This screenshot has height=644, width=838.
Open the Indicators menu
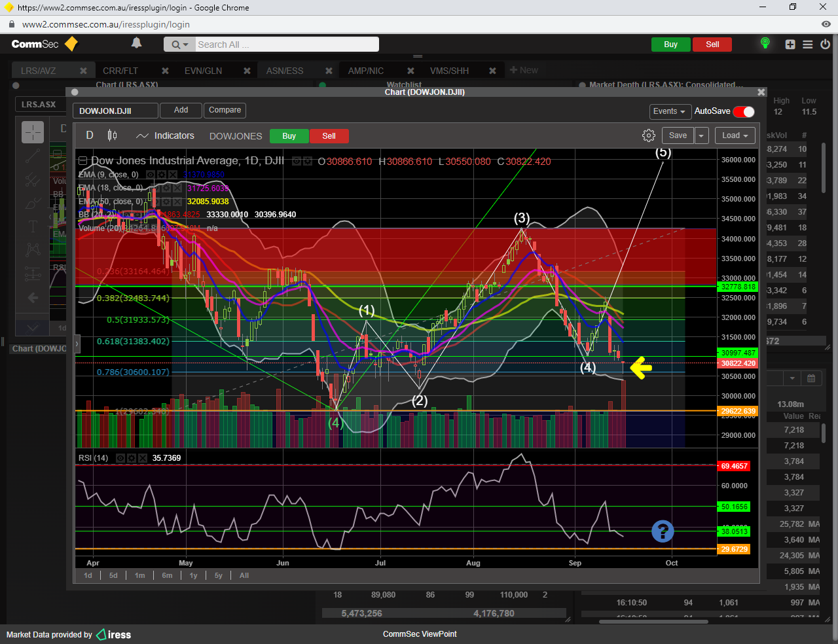click(174, 135)
